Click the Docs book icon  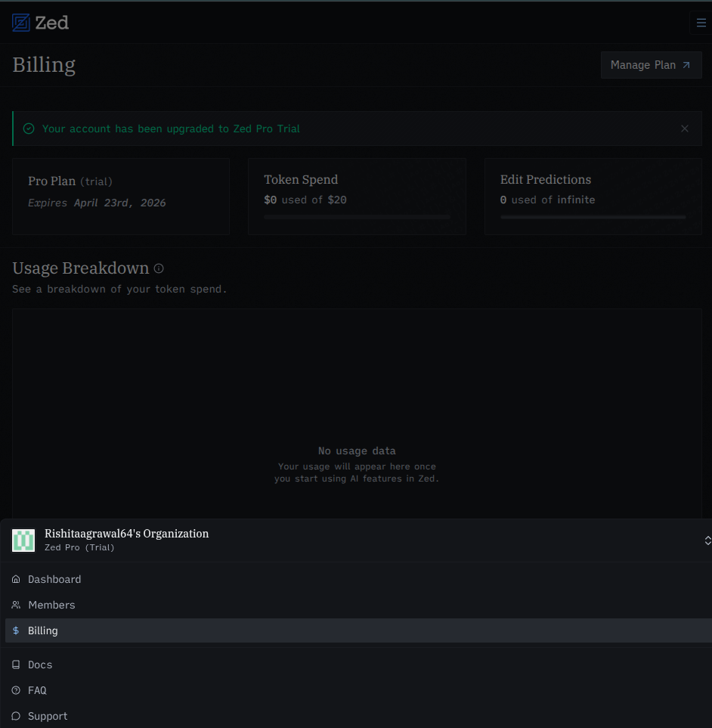pos(16,664)
